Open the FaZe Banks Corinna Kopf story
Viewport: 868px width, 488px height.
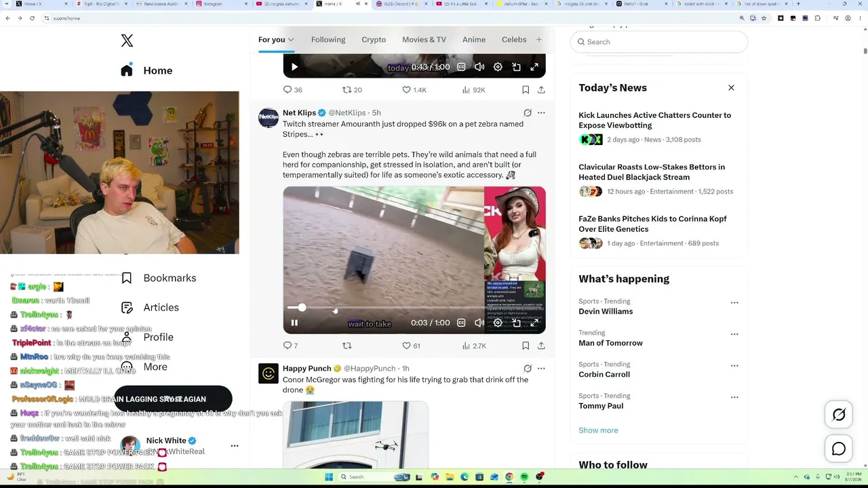point(658,230)
